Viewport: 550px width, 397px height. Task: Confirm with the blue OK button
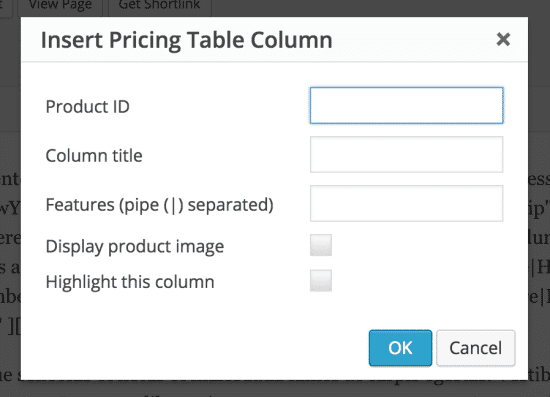[x=400, y=348]
